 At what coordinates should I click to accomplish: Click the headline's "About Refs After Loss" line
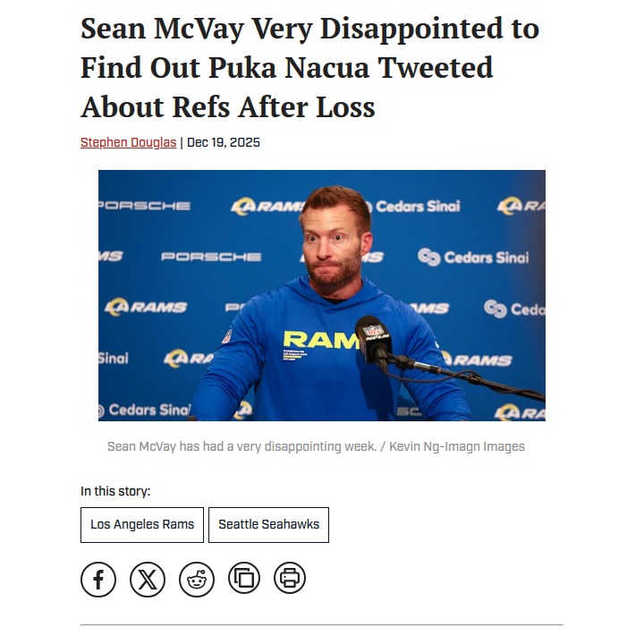point(228,107)
